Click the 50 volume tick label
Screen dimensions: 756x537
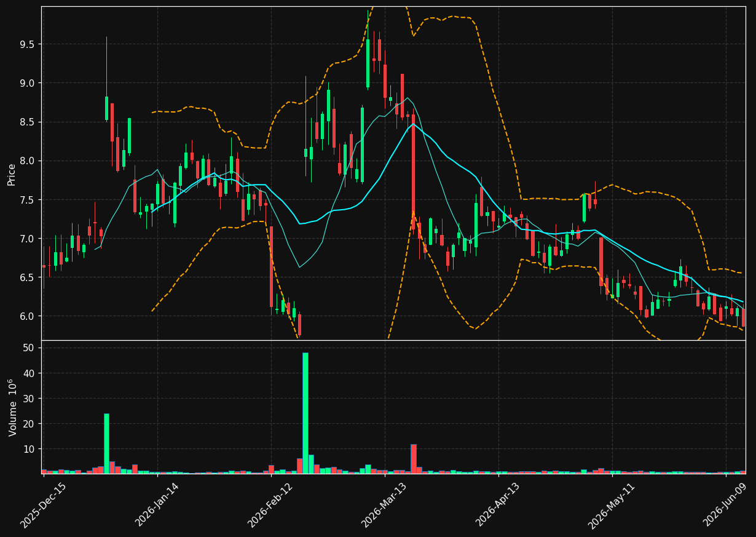30,348
